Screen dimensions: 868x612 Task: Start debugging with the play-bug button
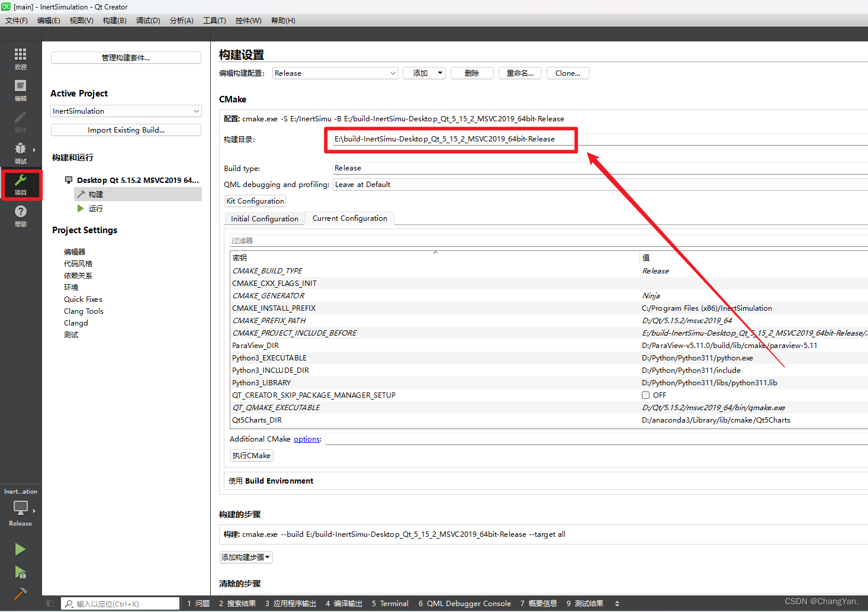20,572
